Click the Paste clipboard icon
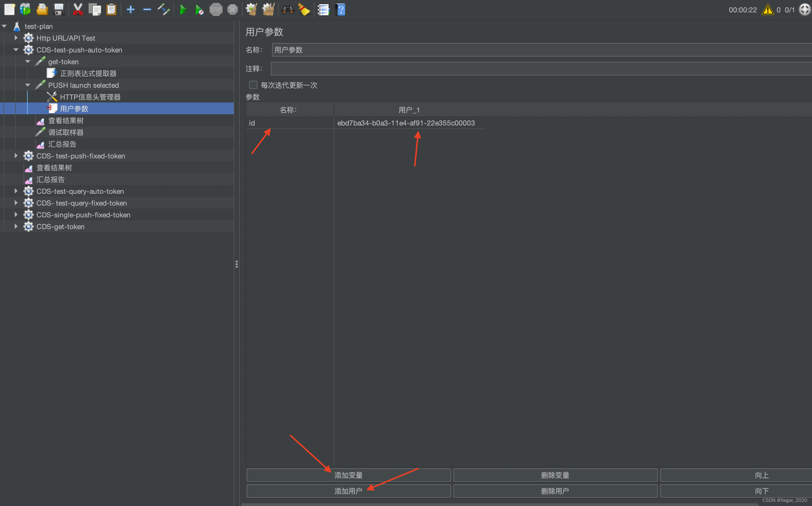 point(111,9)
